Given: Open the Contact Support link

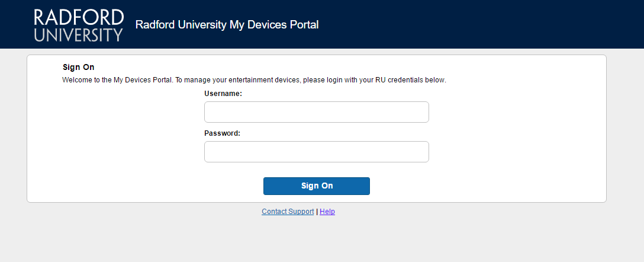Looking at the screenshot, I should (288, 212).
